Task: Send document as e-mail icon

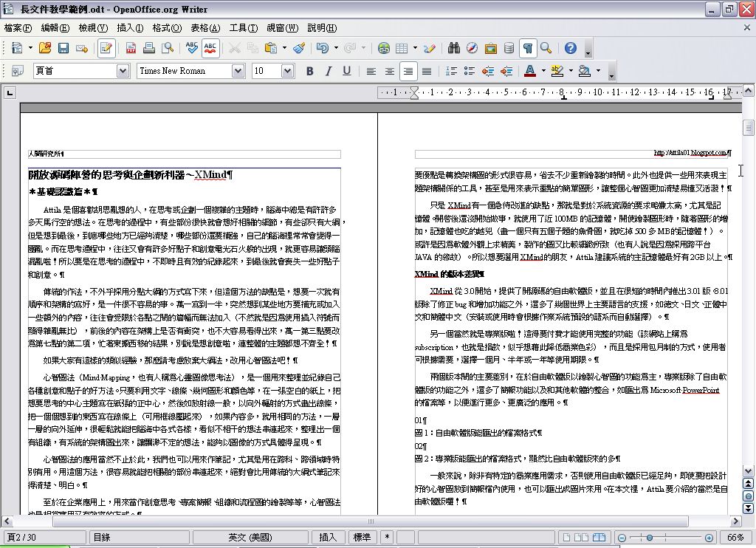Action: click(82, 48)
